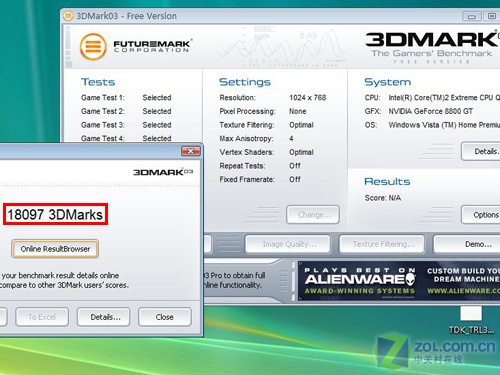Click the Tests section heading
Viewport: 500px width, 375px height.
[x=98, y=82]
